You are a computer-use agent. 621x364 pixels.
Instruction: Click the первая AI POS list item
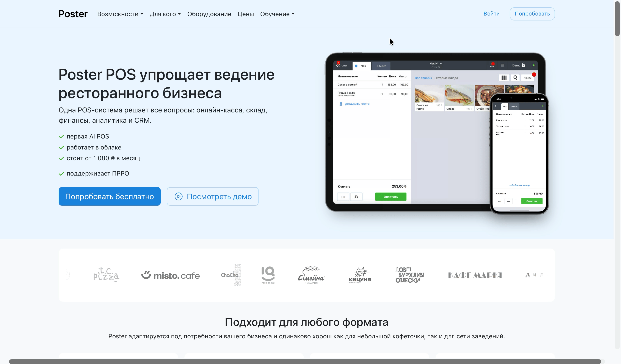coord(88,136)
